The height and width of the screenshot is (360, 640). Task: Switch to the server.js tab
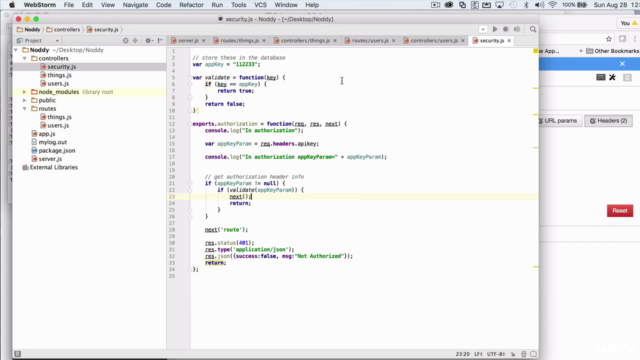click(187, 41)
